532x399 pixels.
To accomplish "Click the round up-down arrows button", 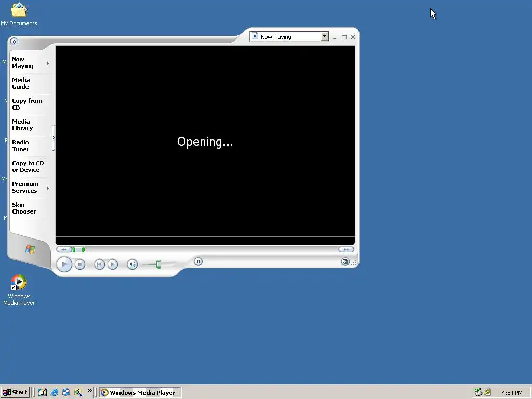I will [x=198, y=261].
